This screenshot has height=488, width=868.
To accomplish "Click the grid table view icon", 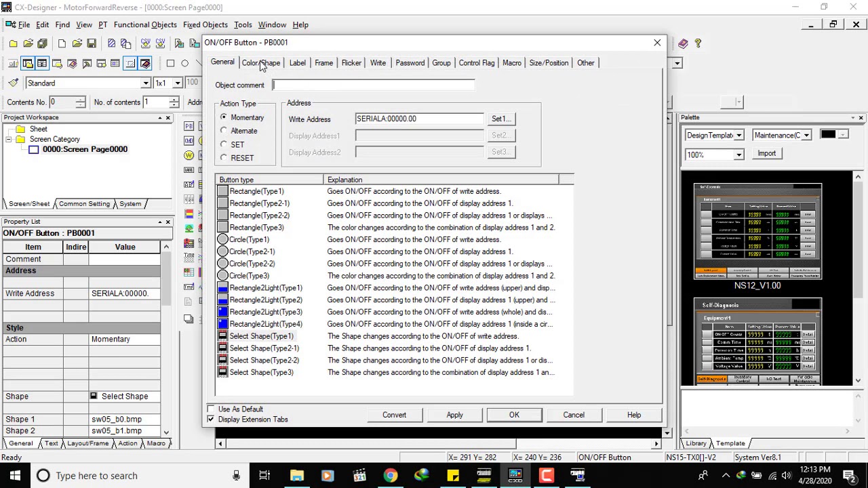I will 115,63.
